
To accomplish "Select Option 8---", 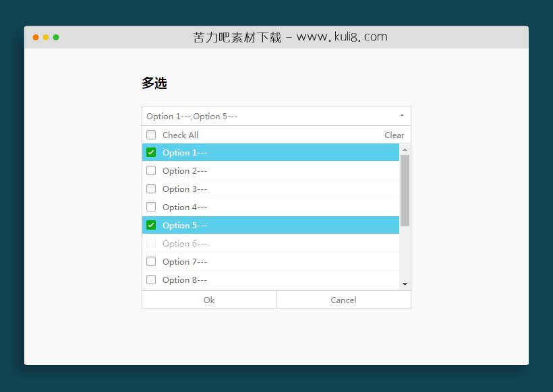I will pos(151,280).
